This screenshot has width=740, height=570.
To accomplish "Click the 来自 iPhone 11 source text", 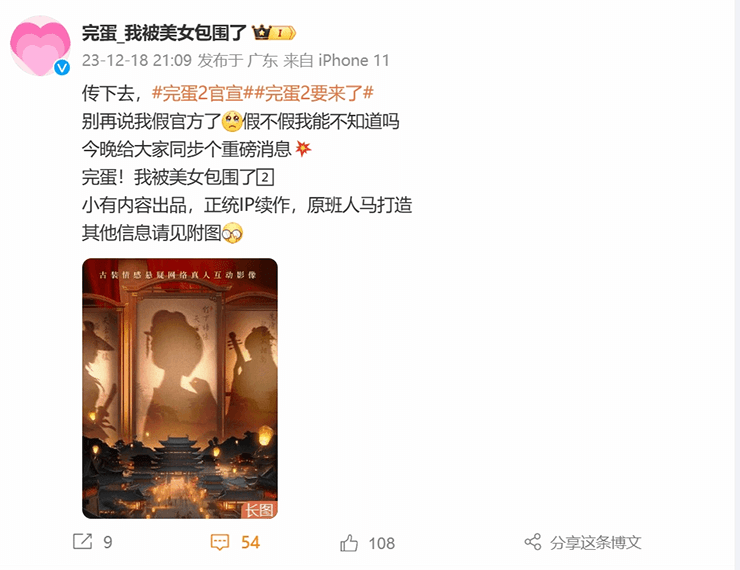I will click(336, 60).
